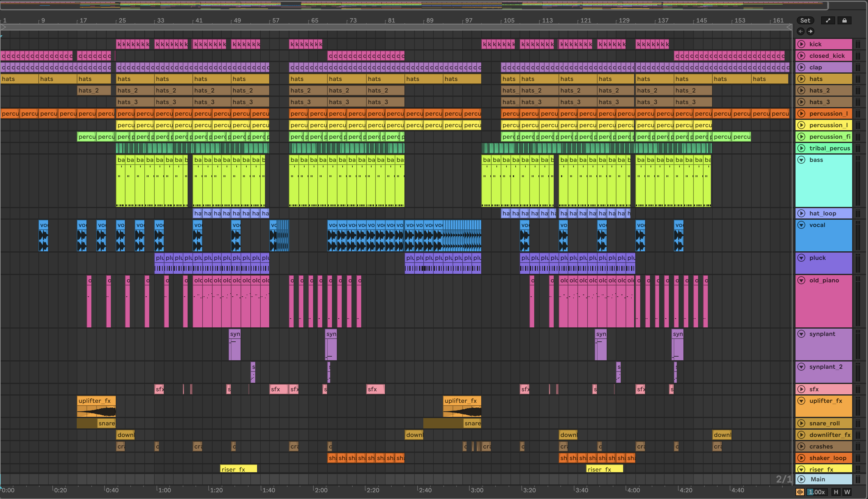Unfold the tribal_percus track
The height and width of the screenshot is (499, 868).
coord(802,148)
